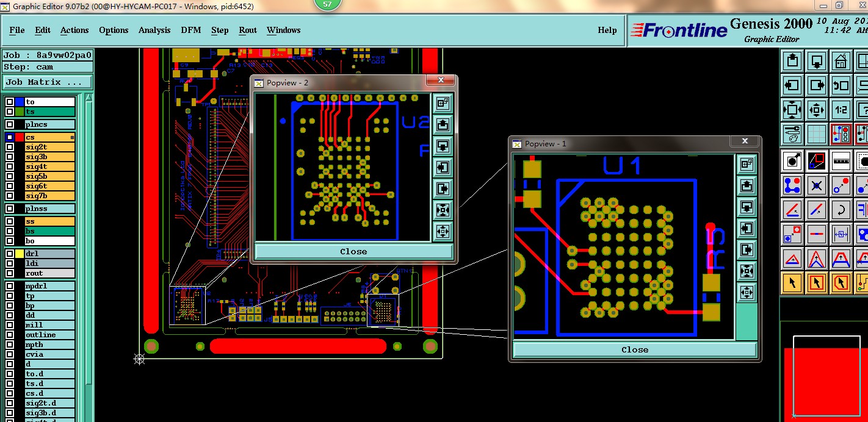The width and height of the screenshot is (868, 422).
Task: Open the Step cam field
Action: tap(48, 67)
